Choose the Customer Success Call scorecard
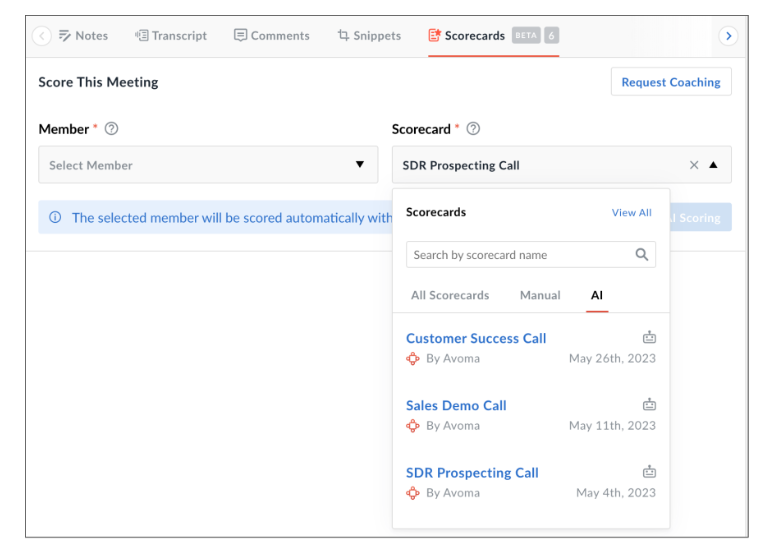771x558 pixels. click(x=476, y=338)
